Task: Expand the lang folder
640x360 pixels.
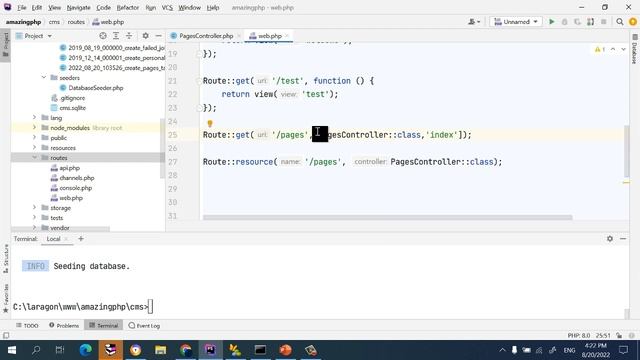Action: pyautogui.click(x=34, y=118)
